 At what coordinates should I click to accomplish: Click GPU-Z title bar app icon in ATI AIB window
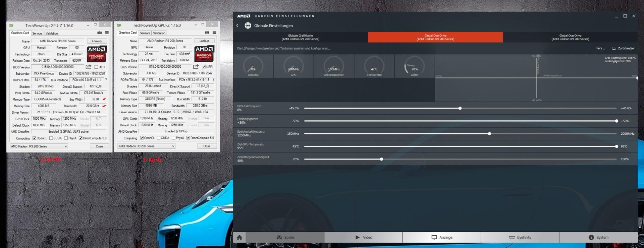point(119,25)
